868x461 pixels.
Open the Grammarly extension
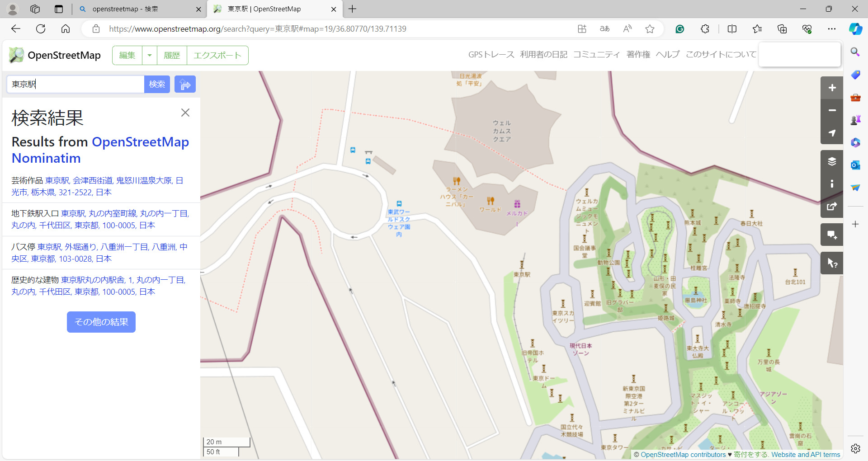pyautogui.click(x=679, y=28)
